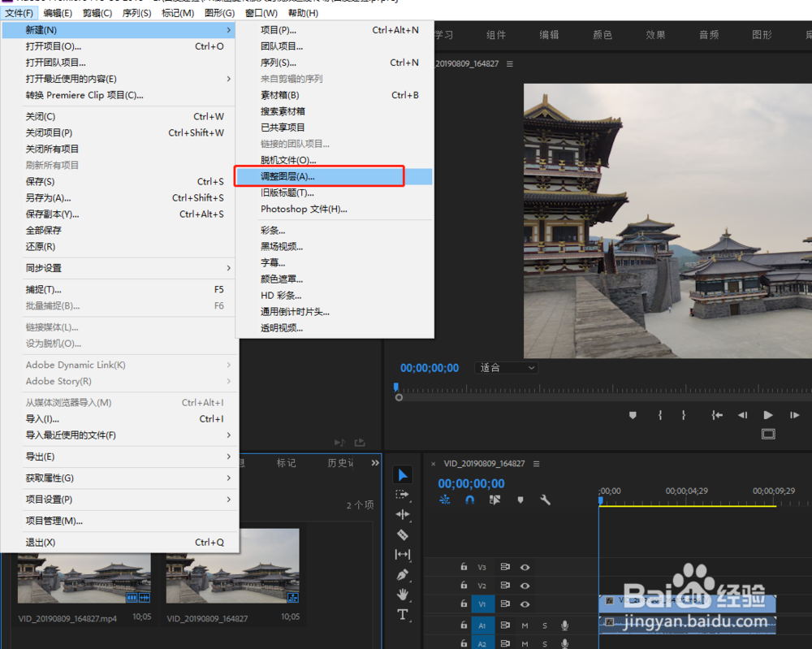This screenshot has width=812, height=649.
Task: Go to In point in Program monitor
Action: [x=717, y=415]
